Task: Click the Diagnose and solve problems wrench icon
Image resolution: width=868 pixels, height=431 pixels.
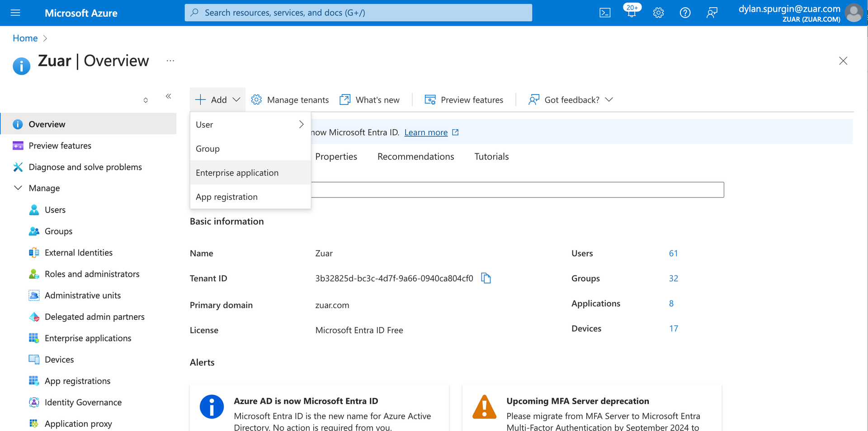Action: [x=18, y=167]
